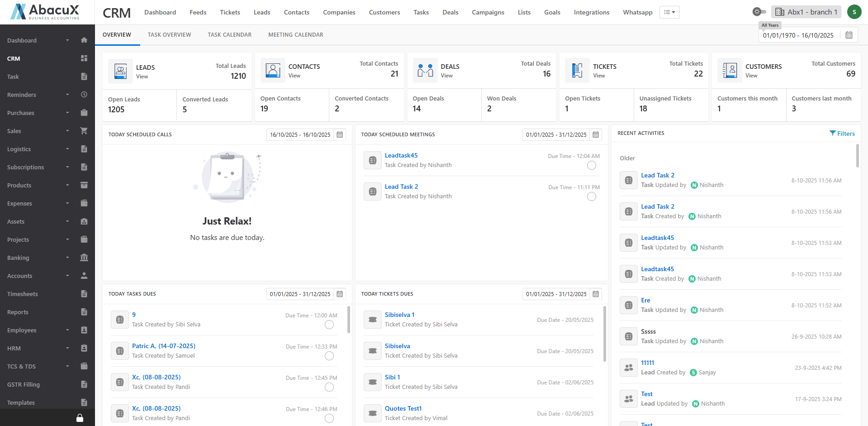Open the Sibiselva 1 ticket link
Screen dimensions: 868x426
pyautogui.click(x=399, y=315)
